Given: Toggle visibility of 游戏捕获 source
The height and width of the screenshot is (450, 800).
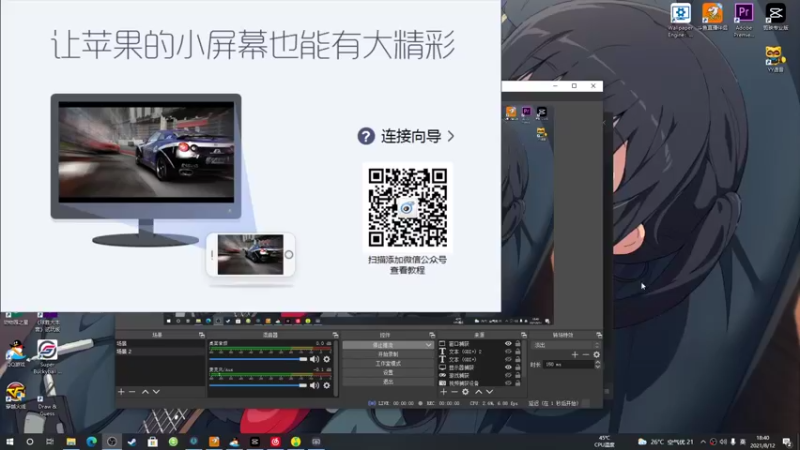Looking at the screenshot, I should [508, 375].
